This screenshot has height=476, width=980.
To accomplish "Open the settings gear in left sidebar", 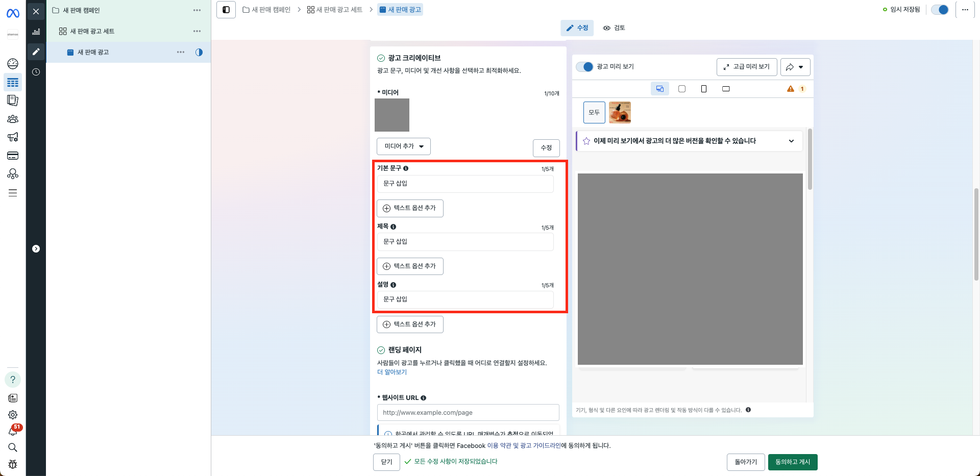I will click(13, 415).
